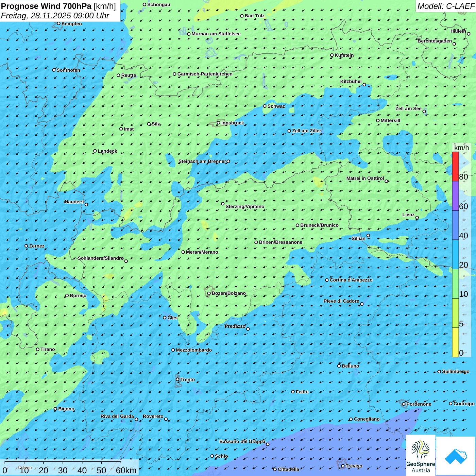Select the Cortina d'Ampezzo marker
The height and width of the screenshot is (476, 476).
(327, 280)
